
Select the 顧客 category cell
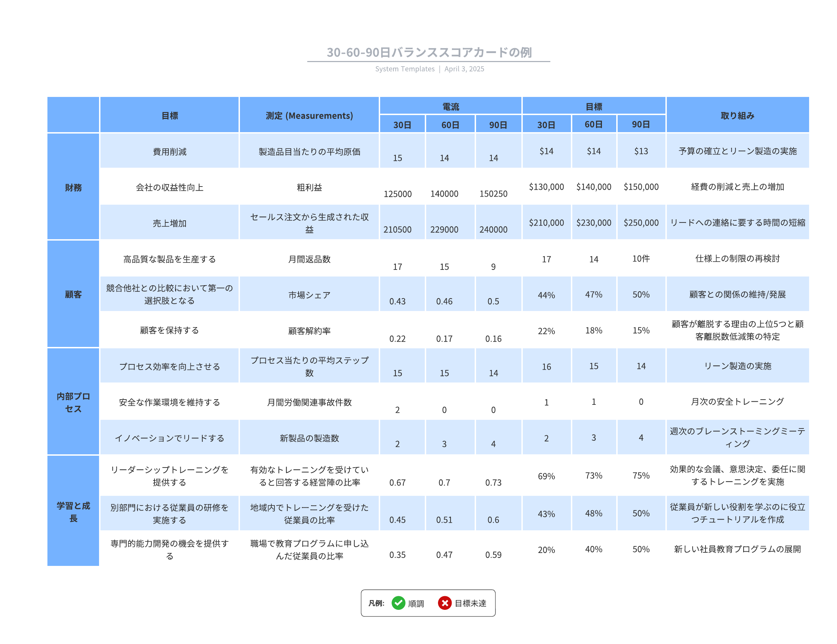click(73, 294)
